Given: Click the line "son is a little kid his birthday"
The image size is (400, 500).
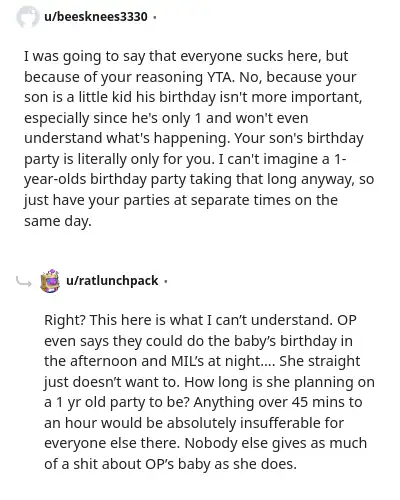Looking at the screenshot, I should pyautogui.click(x=193, y=98).
